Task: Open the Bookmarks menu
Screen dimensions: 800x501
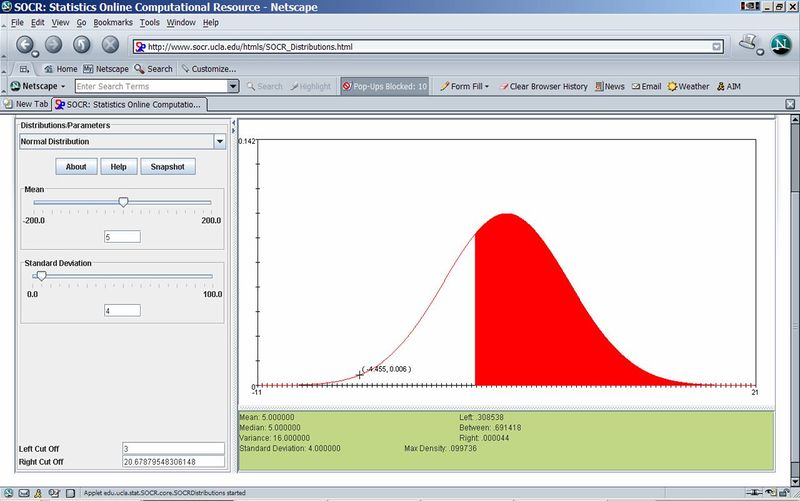Action: click(x=113, y=22)
